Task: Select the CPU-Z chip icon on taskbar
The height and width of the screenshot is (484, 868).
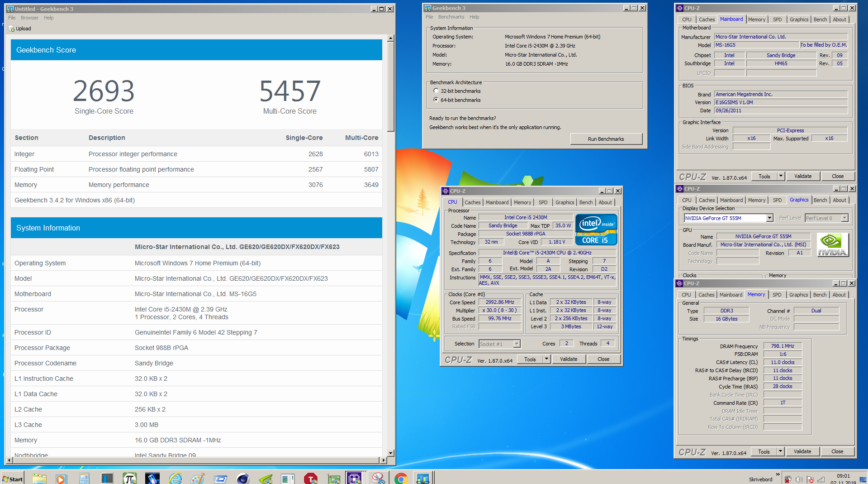Action: coord(354,478)
